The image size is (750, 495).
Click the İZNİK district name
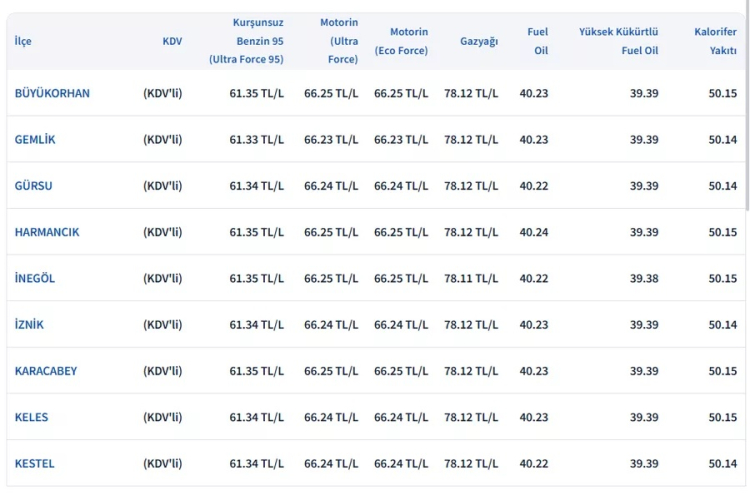pyautogui.click(x=29, y=325)
